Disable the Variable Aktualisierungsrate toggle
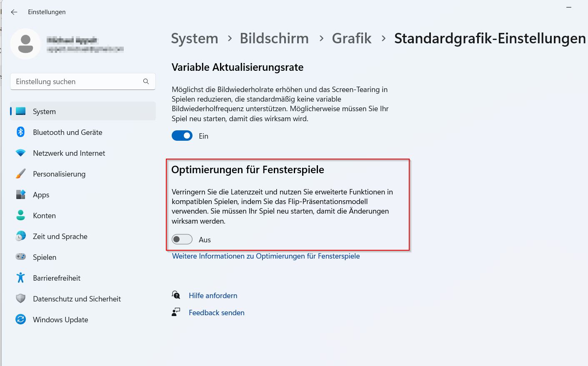588x366 pixels. (x=182, y=136)
